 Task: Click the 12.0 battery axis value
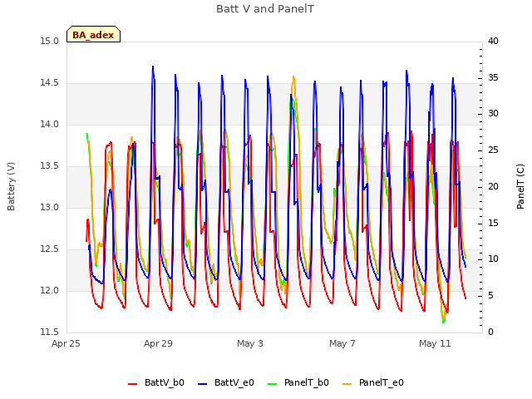click(50, 290)
